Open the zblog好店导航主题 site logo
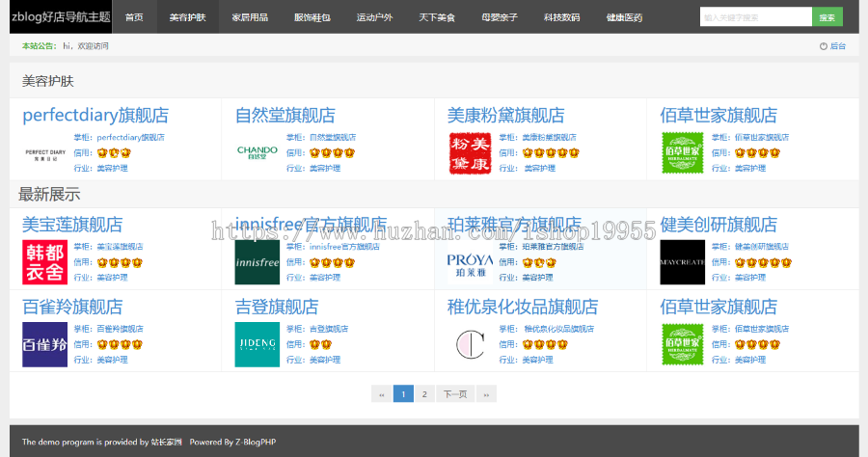The height and width of the screenshot is (457, 868). click(x=61, y=17)
